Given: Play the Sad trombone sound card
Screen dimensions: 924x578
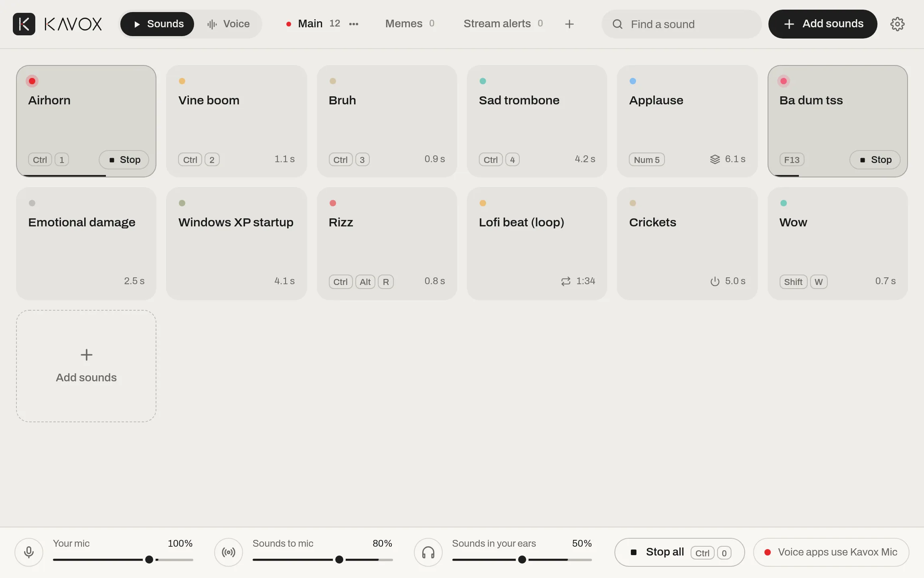Looking at the screenshot, I should click(537, 121).
